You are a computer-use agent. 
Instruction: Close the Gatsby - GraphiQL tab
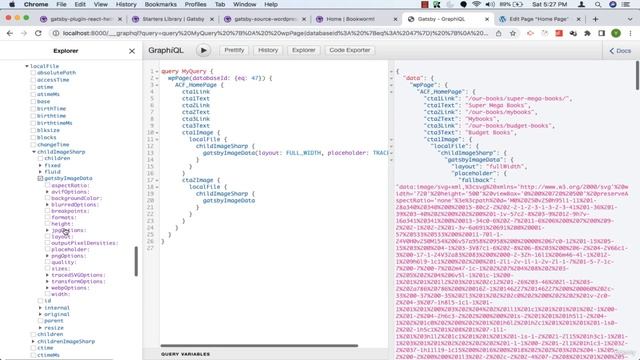tap(487, 19)
